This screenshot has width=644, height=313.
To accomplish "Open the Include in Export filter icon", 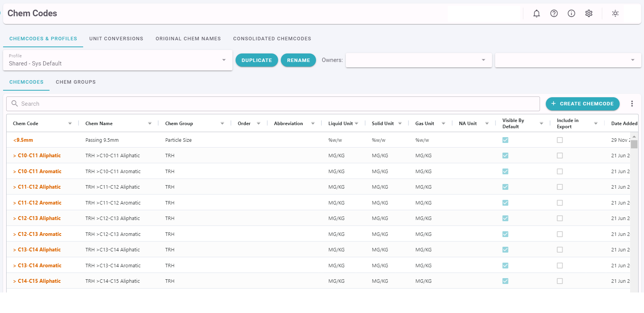I will tap(596, 124).
